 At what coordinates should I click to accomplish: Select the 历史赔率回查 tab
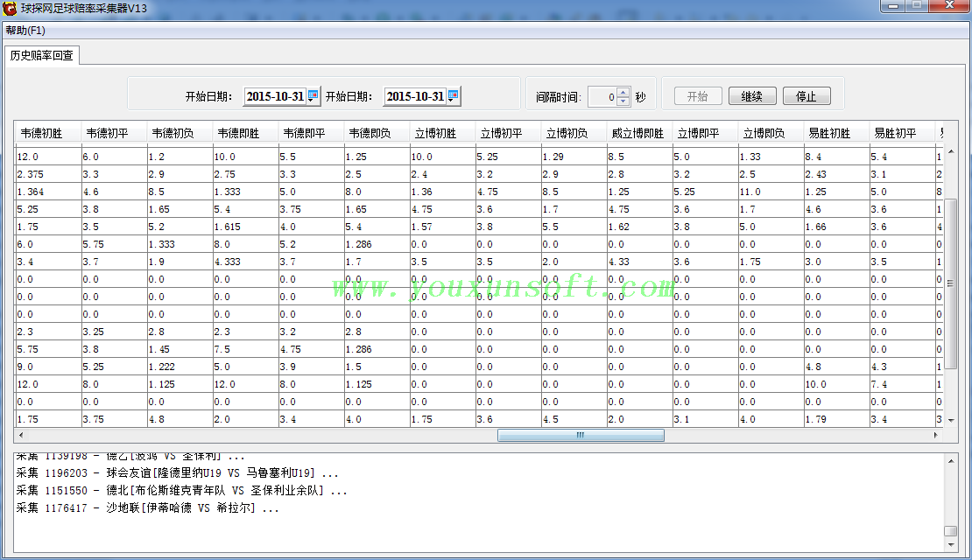[41, 55]
